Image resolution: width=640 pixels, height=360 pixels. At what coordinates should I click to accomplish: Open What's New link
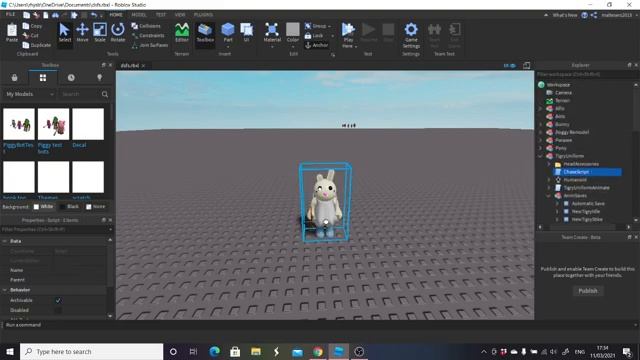tap(564, 15)
